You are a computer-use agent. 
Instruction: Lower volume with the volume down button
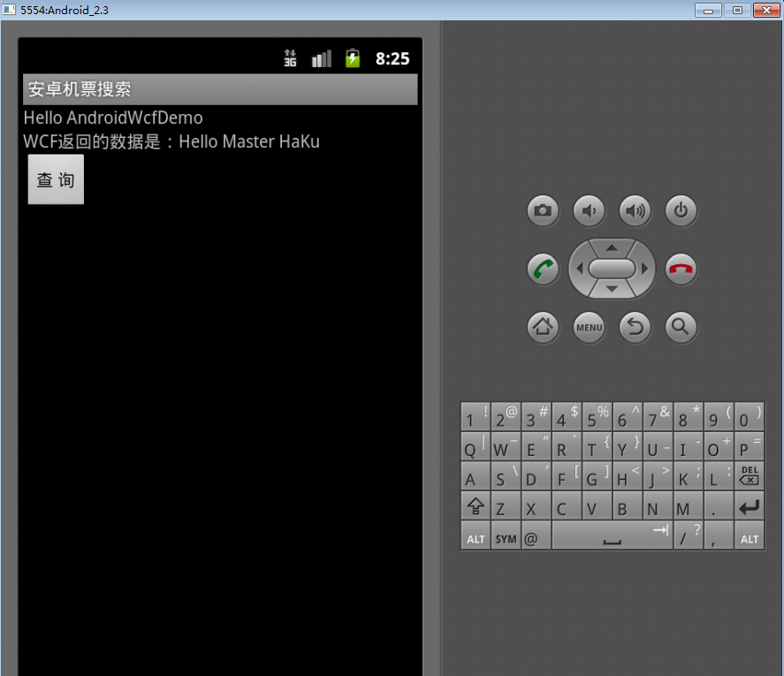point(589,210)
